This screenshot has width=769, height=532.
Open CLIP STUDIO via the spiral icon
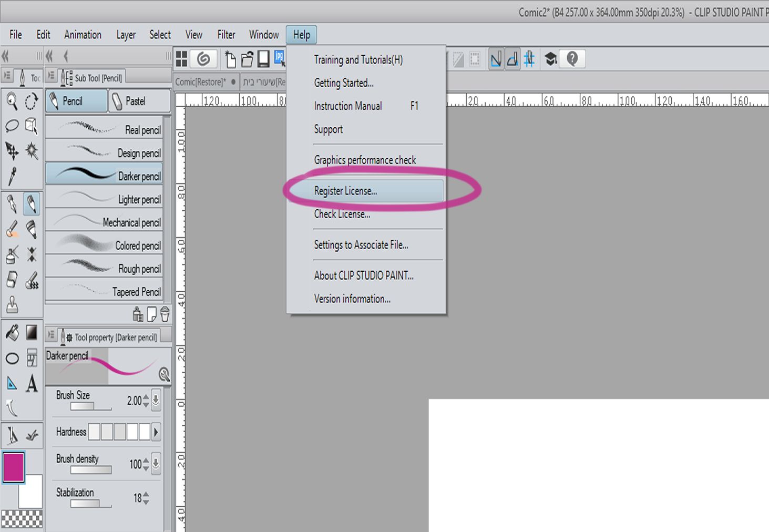coord(203,59)
